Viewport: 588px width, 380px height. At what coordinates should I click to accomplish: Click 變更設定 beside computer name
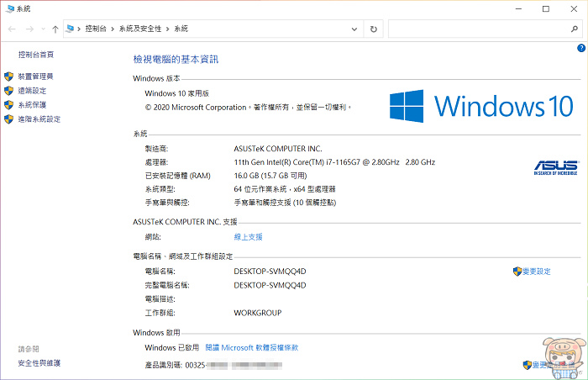pyautogui.click(x=536, y=272)
